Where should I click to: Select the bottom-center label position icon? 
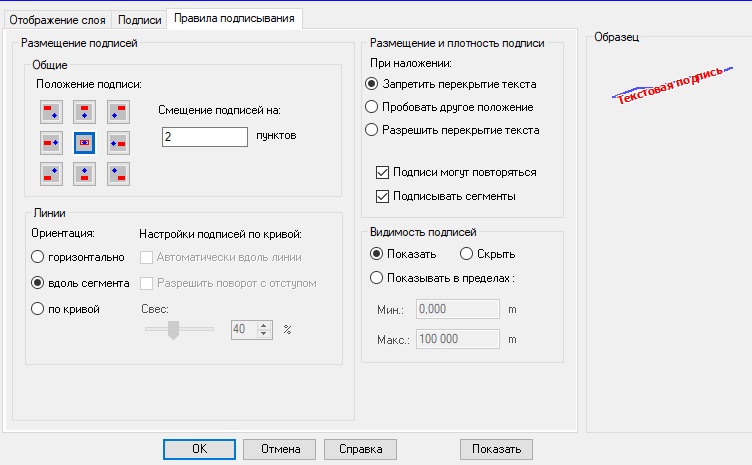pyautogui.click(x=85, y=174)
